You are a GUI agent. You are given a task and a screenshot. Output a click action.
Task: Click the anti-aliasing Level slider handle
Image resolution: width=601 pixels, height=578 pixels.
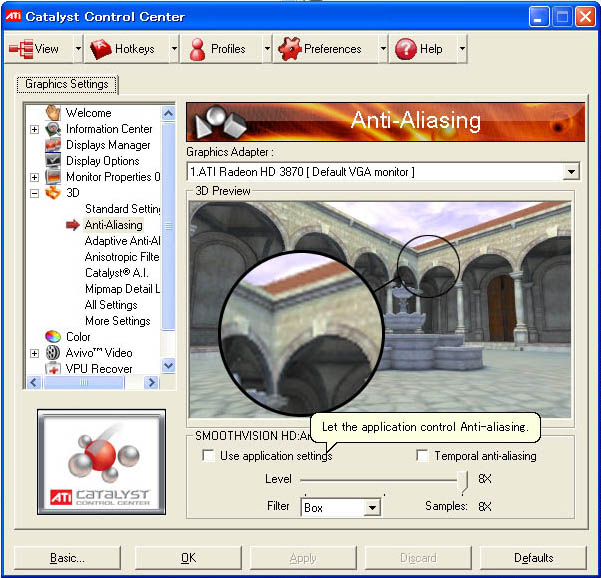tap(463, 481)
